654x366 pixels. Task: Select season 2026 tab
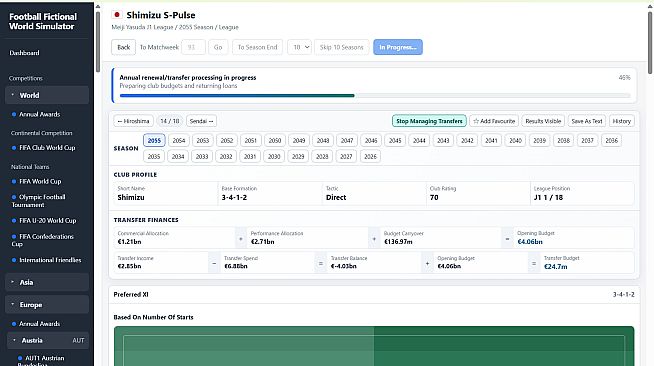(x=370, y=156)
